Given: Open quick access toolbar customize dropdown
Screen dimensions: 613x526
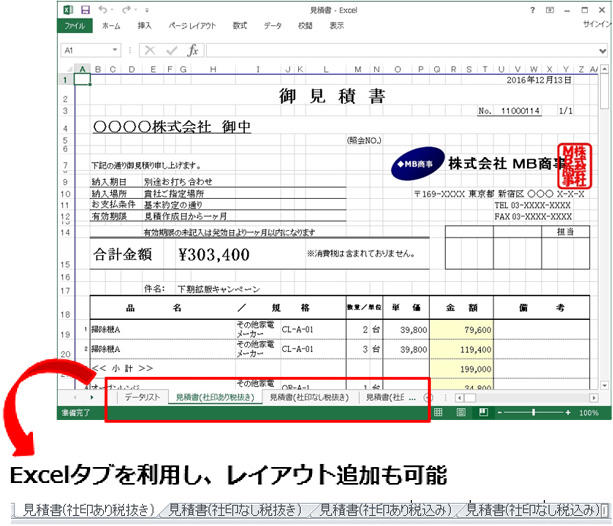Looking at the screenshot, I should (147, 10).
